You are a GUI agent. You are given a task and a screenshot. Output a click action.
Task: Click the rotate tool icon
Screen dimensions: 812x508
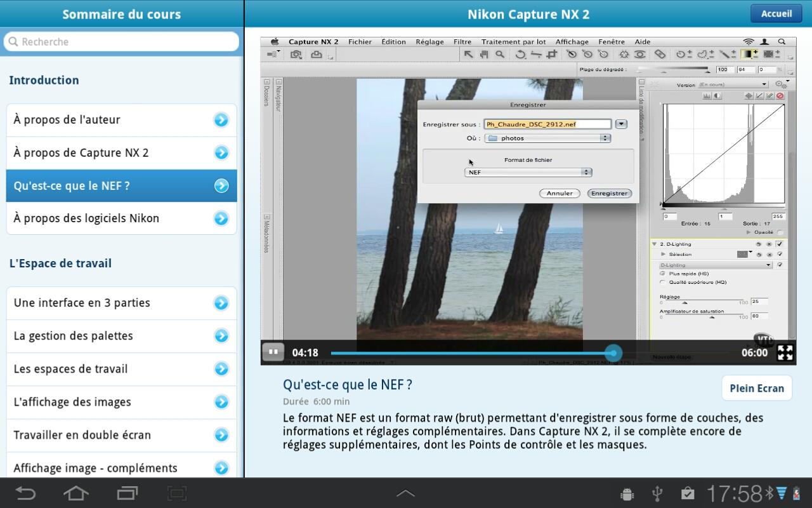pyautogui.click(x=520, y=55)
